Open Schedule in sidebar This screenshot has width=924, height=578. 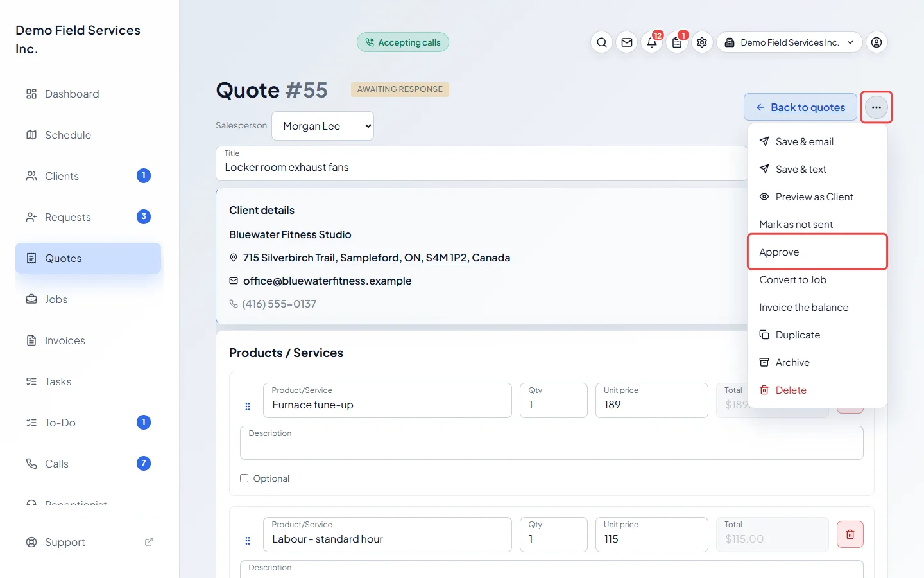pos(89,135)
